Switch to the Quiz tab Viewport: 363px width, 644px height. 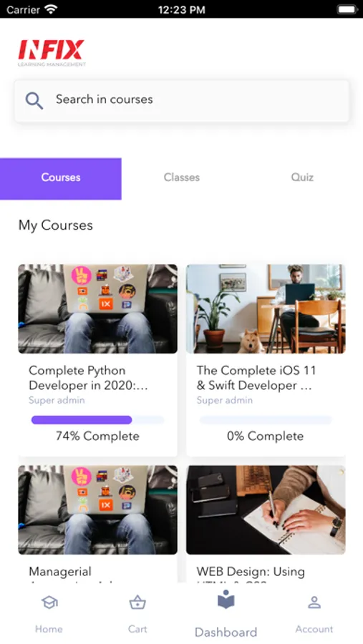coord(302,177)
